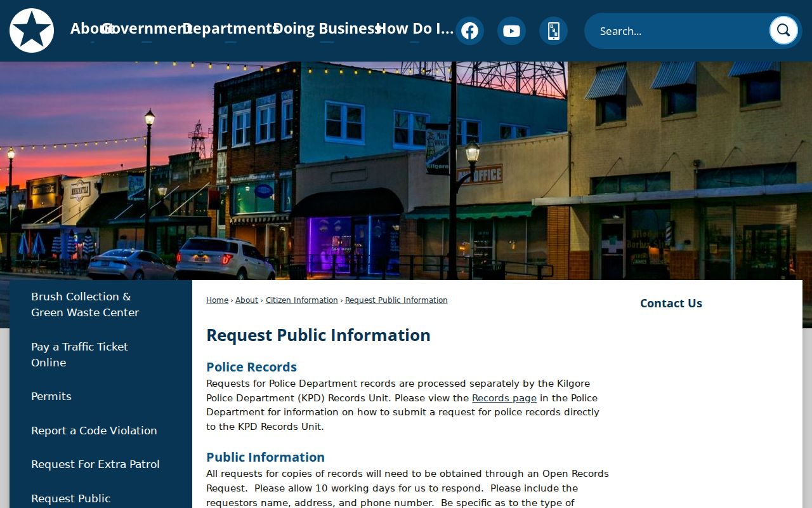Click the search magnifier button

point(783,30)
